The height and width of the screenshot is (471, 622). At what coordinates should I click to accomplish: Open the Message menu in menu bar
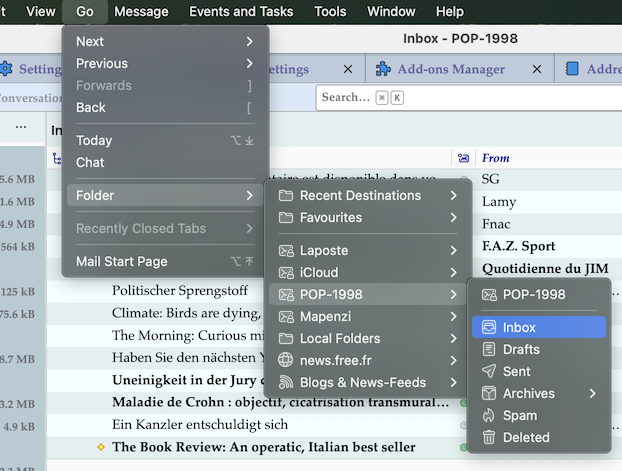coord(141,12)
